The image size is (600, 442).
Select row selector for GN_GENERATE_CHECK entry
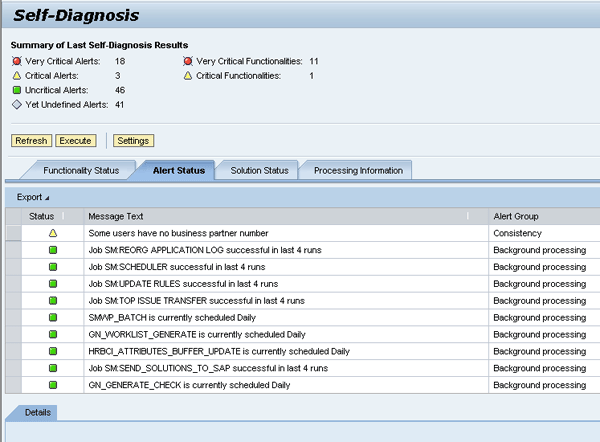pyautogui.click(x=12, y=385)
